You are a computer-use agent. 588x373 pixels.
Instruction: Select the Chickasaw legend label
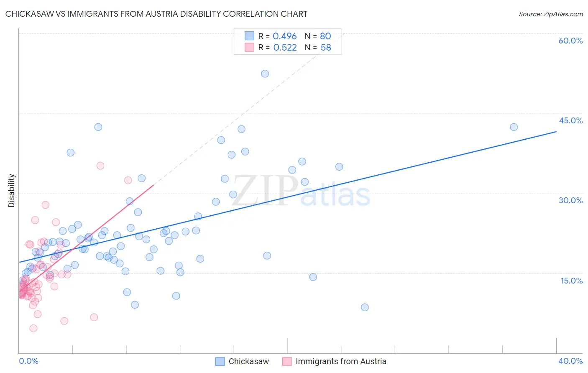coord(249,361)
